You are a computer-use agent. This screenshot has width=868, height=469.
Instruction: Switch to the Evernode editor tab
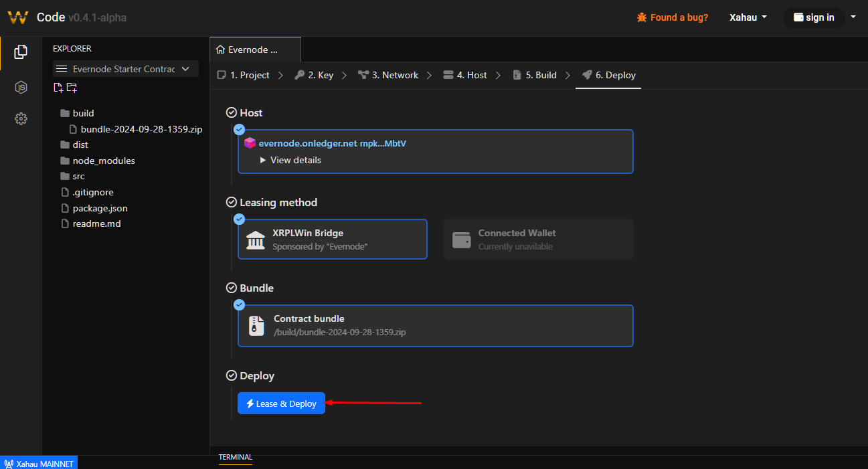pyautogui.click(x=255, y=50)
